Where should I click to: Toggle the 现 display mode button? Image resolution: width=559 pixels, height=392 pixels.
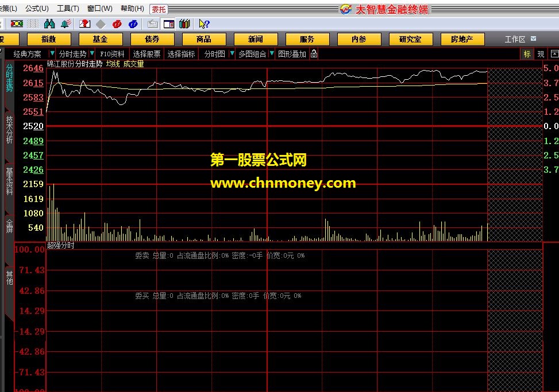pyautogui.click(x=541, y=54)
